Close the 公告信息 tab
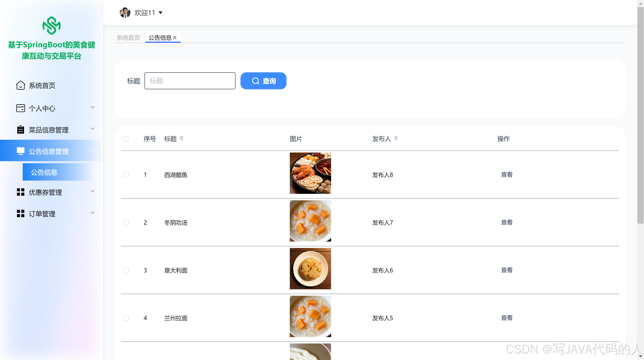 point(175,38)
